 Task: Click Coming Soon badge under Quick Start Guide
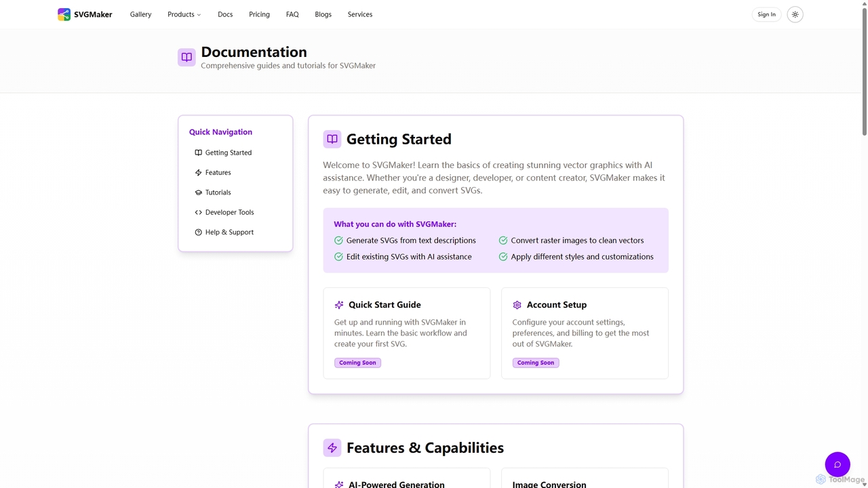357,363
